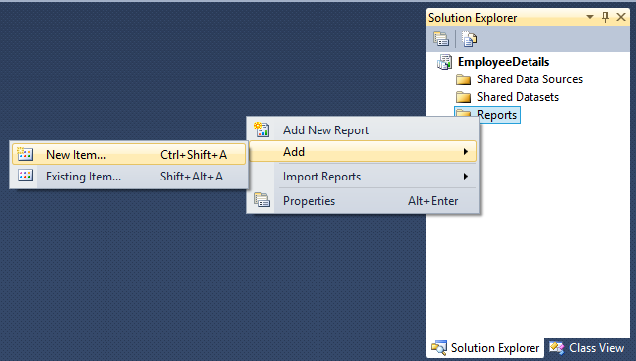The height and width of the screenshot is (361, 636).
Task: Close the Solution Explorer panel
Action: pos(621,17)
